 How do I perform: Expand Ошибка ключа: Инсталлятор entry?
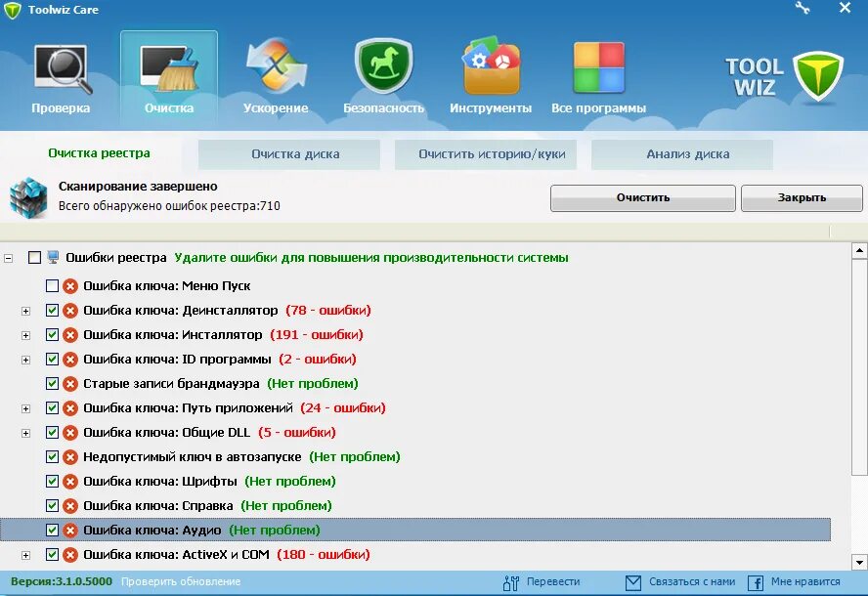pos(24,334)
